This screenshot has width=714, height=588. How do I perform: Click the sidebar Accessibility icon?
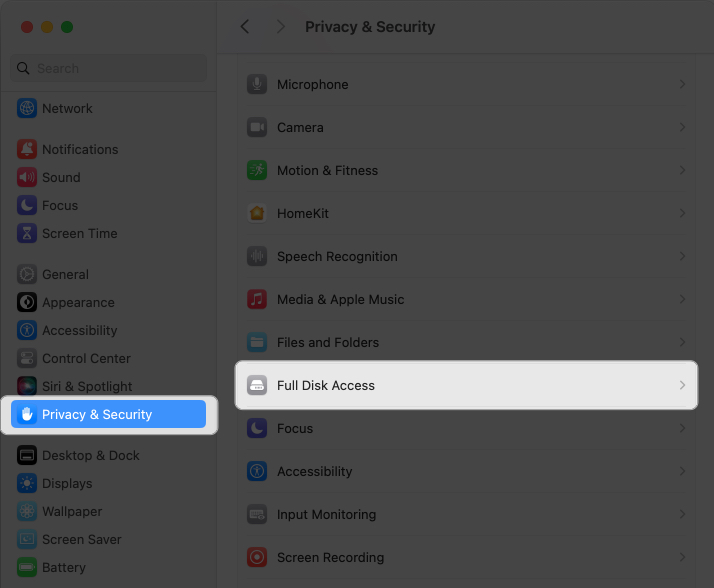(27, 330)
